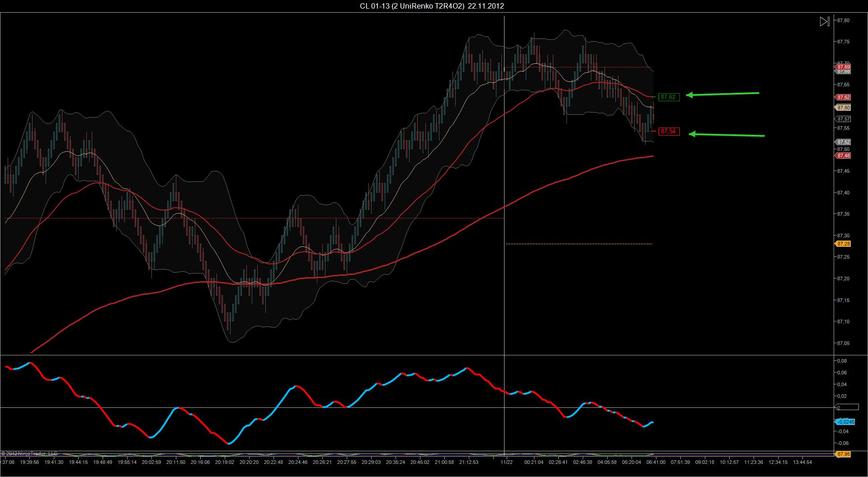
Task: Jump to latest bar with scroll-to-end icon
Action: [x=825, y=22]
